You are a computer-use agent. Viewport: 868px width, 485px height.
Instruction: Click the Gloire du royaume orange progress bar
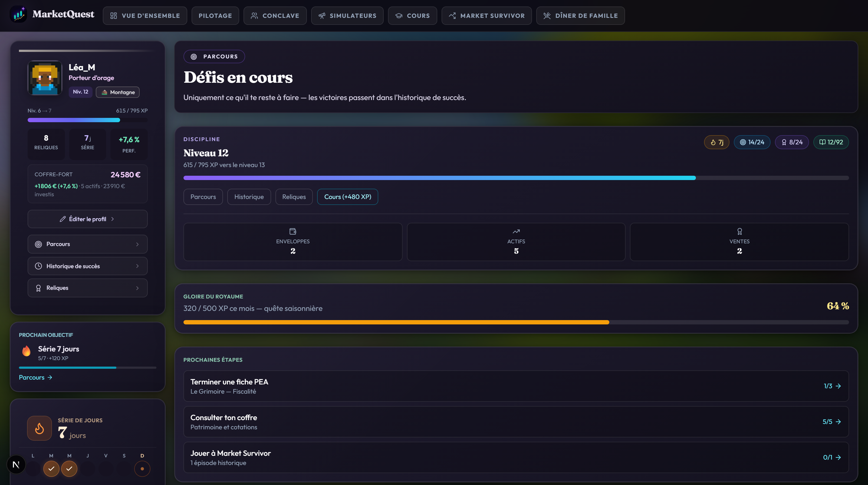point(516,323)
